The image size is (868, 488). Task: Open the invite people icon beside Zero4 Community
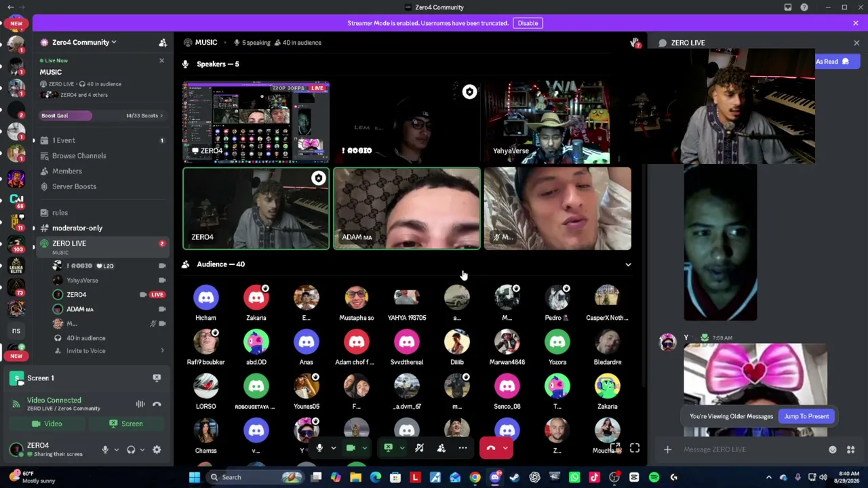click(x=163, y=43)
